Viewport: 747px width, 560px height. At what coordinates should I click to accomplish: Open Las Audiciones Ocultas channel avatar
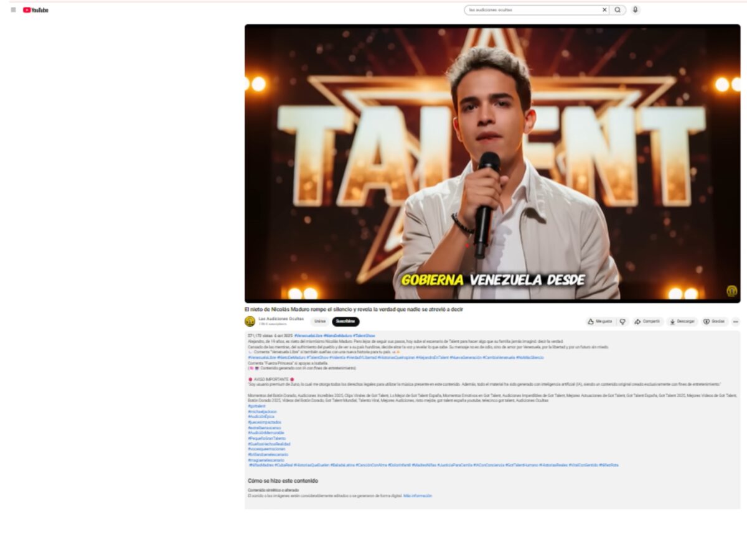(x=250, y=322)
